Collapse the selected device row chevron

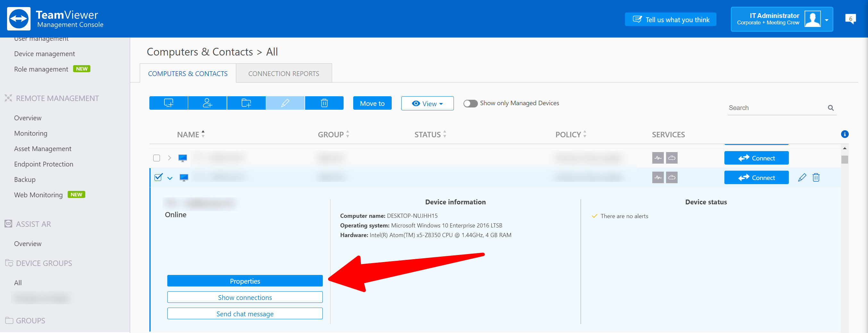[x=170, y=178]
